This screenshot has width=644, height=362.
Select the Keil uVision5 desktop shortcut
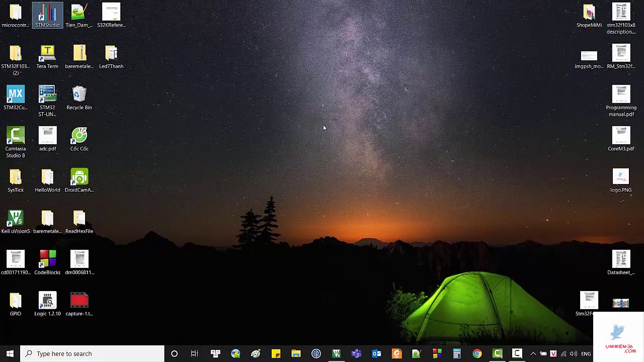coord(16,222)
